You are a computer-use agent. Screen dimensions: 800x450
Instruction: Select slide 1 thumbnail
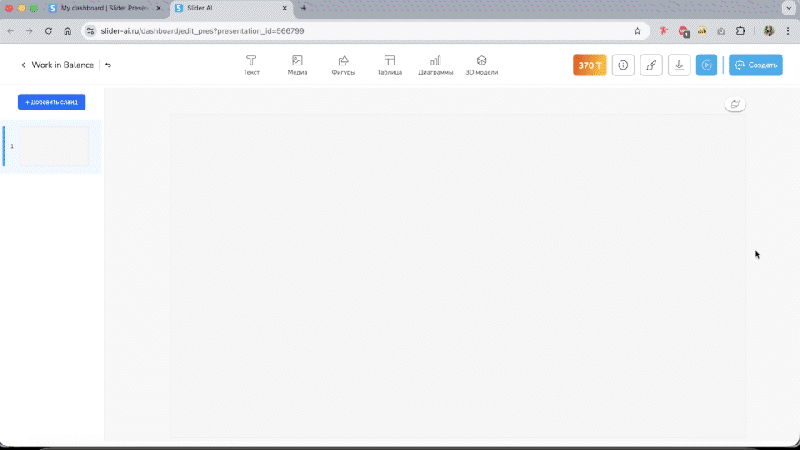pyautogui.click(x=54, y=146)
